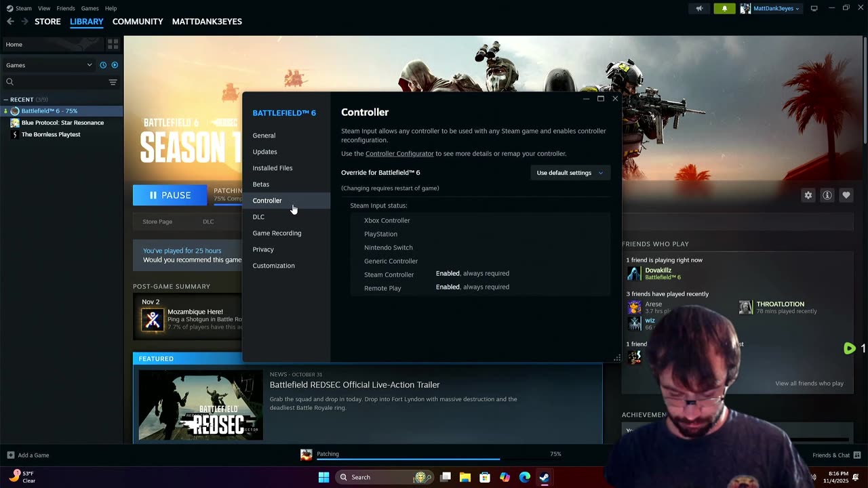Select Betas in properties sidebar
868x488 pixels.
pos(286,184)
